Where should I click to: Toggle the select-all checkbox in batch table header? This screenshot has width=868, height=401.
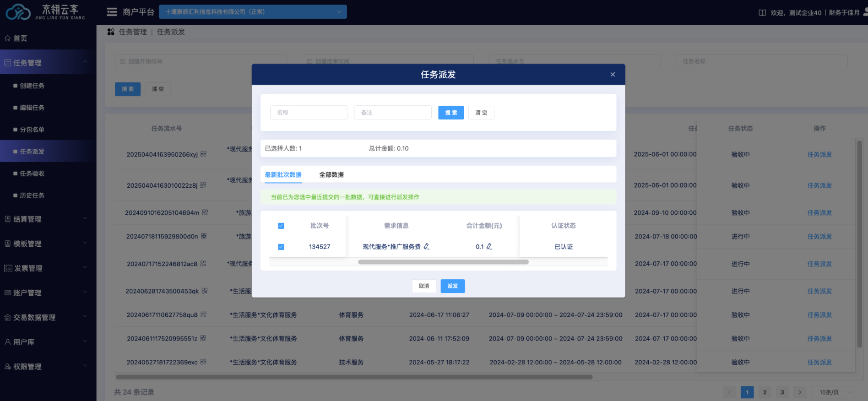click(x=281, y=226)
